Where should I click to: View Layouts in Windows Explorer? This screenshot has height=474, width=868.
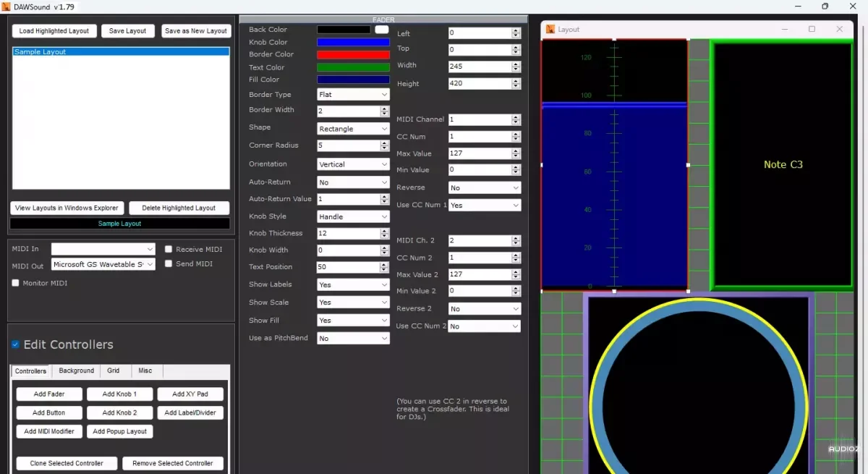click(x=67, y=208)
